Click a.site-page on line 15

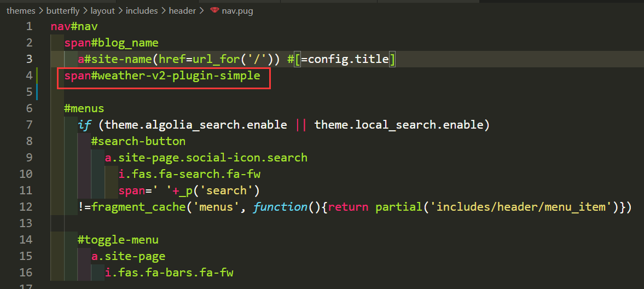(128, 257)
